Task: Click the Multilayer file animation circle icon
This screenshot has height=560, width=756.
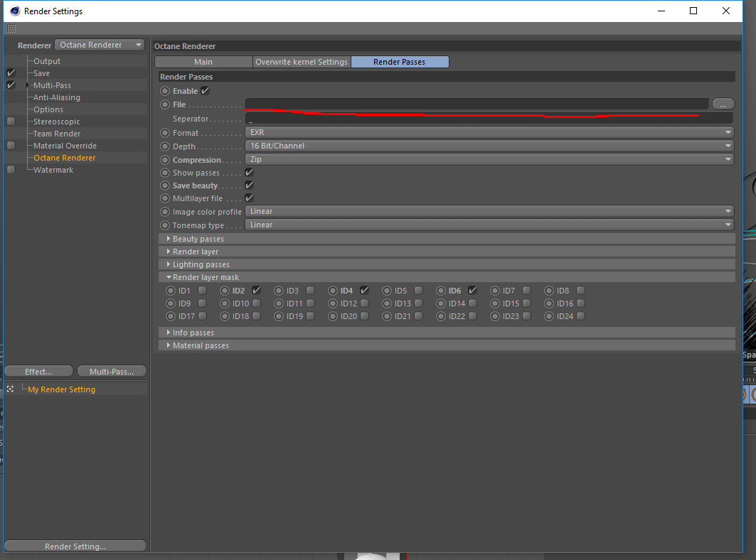Action: tap(166, 198)
